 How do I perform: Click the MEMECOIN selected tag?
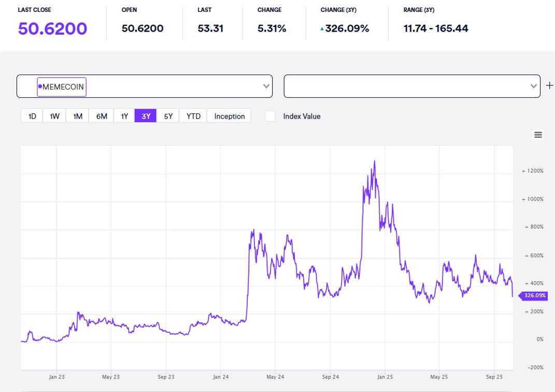point(63,87)
